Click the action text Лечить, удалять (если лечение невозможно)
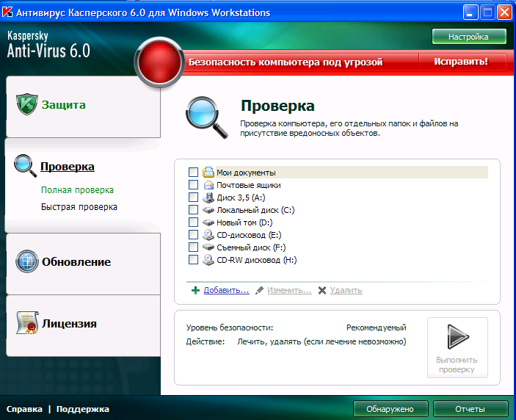516x420 pixels. (x=321, y=341)
